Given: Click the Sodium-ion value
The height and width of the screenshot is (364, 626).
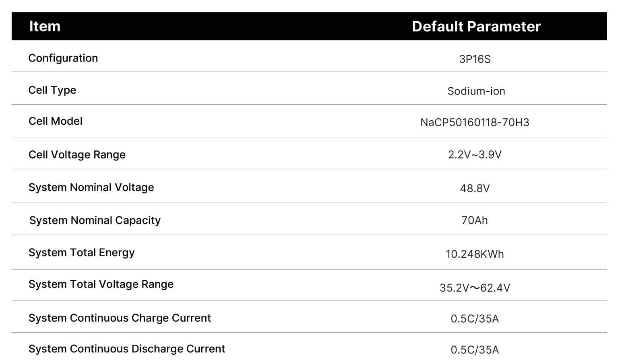Looking at the screenshot, I should tap(476, 91).
